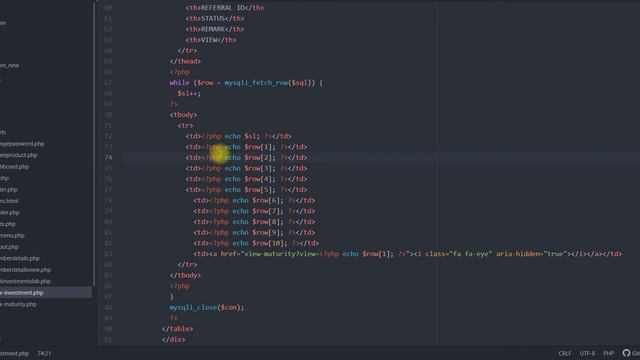Image resolution: width=640 pixels, height=360 pixels.
Task: Change the UTF-8 file encoding
Action: (587, 353)
